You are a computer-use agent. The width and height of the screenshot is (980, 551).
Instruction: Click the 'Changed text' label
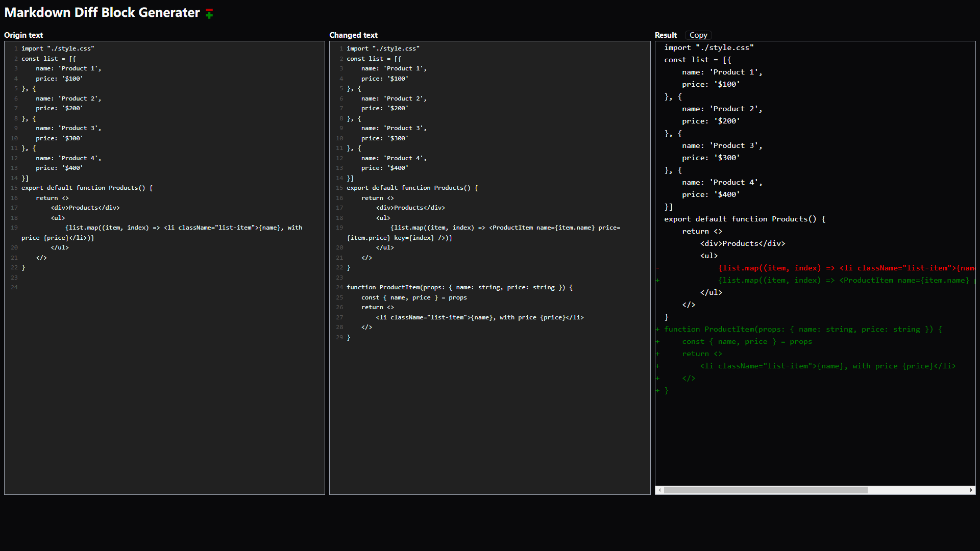[x=353, y=35]
